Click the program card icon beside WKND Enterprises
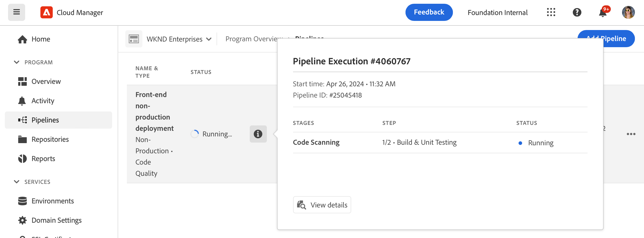644x238 pixels. 134,39
